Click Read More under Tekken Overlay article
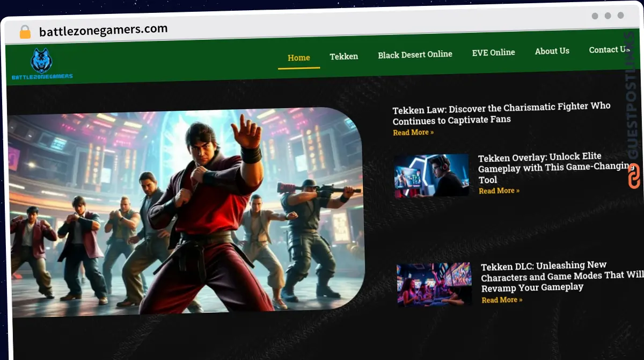 (499, 191)
